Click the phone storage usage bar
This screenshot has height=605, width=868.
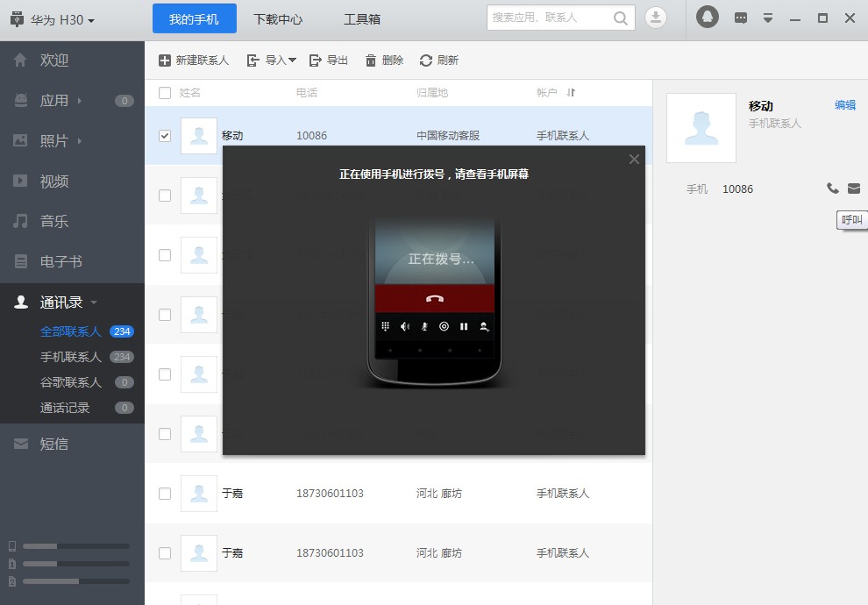[x=75, y=546]
